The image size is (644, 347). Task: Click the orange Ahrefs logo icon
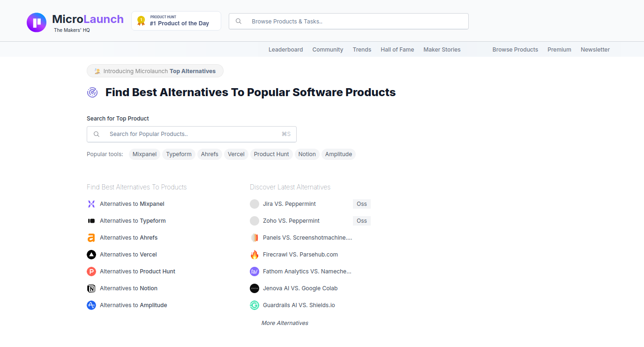tap(91, 238)
